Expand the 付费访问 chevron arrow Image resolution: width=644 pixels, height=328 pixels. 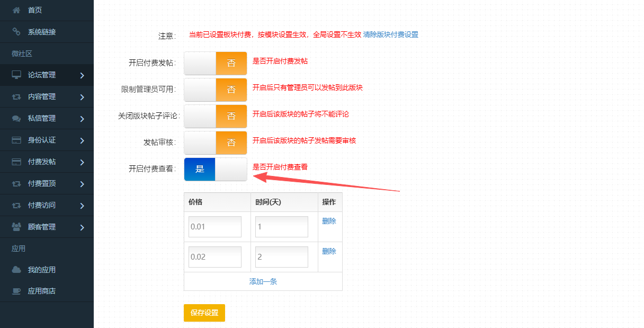coord(82,206)
